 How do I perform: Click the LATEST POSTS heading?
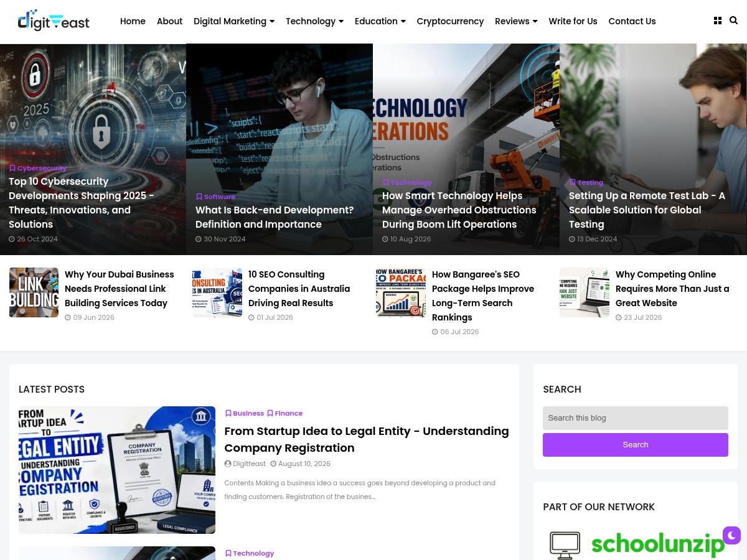(x=52, y=390)
